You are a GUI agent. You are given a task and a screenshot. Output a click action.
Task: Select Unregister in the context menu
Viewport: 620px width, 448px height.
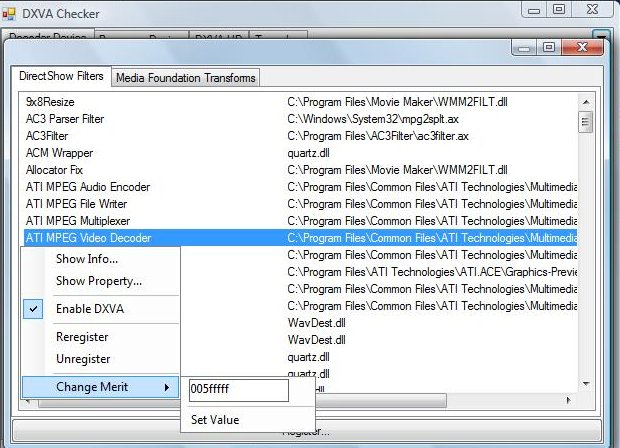pos(83,359)
